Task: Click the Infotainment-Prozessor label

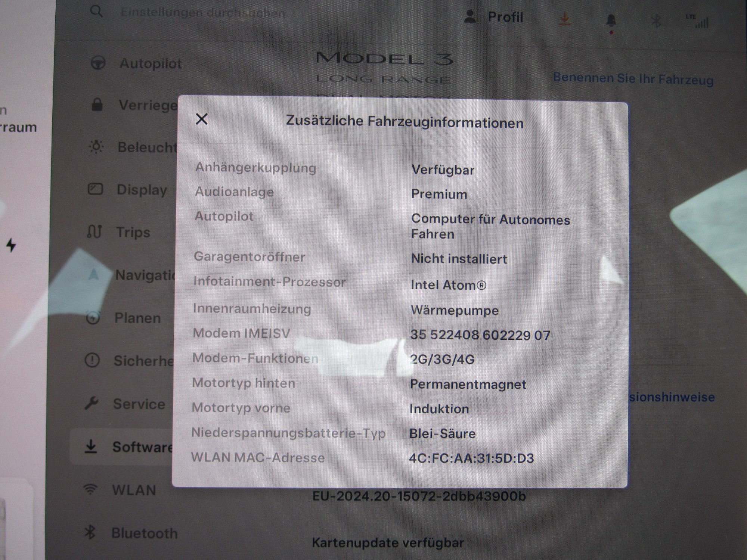Action: [270, 282]
